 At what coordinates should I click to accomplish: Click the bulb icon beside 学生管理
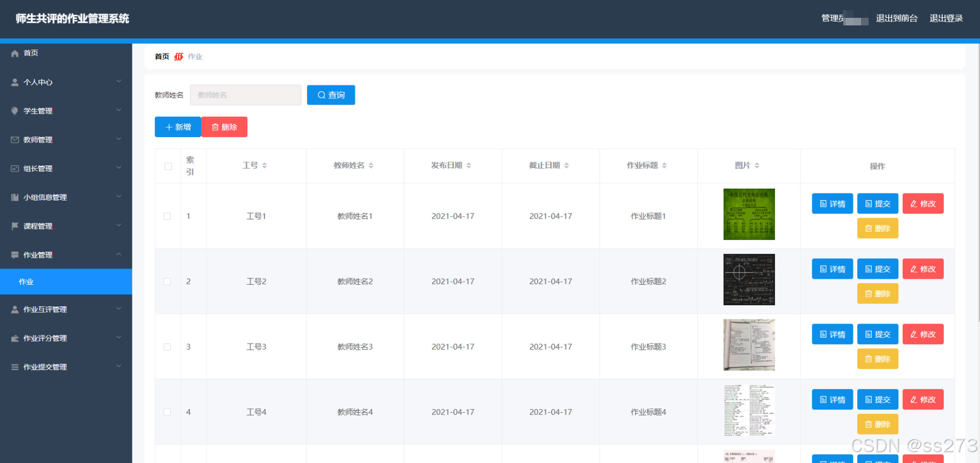coord(15,111)
